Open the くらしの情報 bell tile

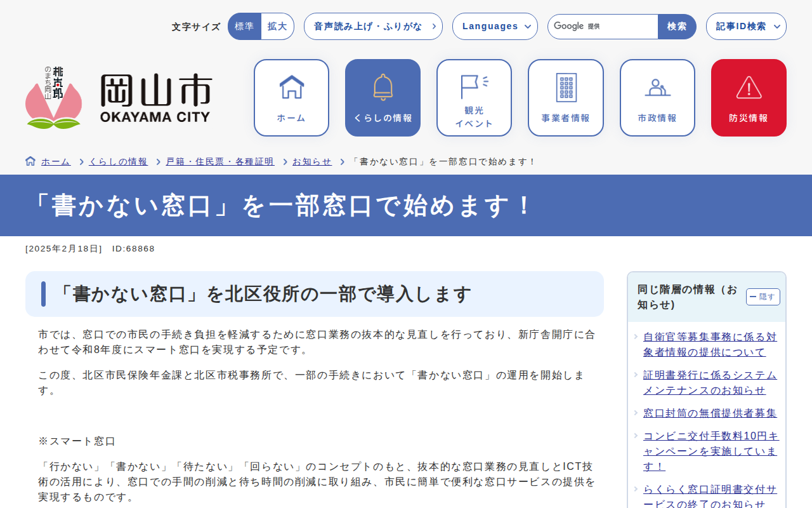[383, 98]
